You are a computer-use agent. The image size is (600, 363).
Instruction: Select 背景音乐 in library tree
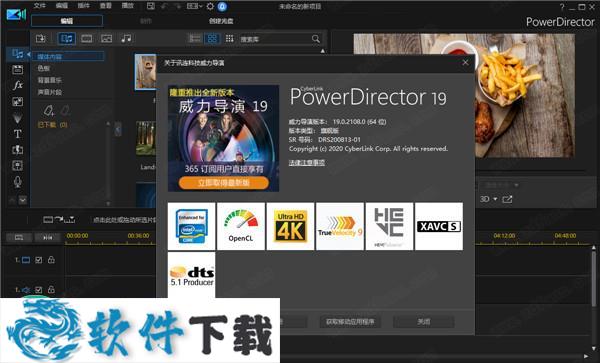pos(49,80)
